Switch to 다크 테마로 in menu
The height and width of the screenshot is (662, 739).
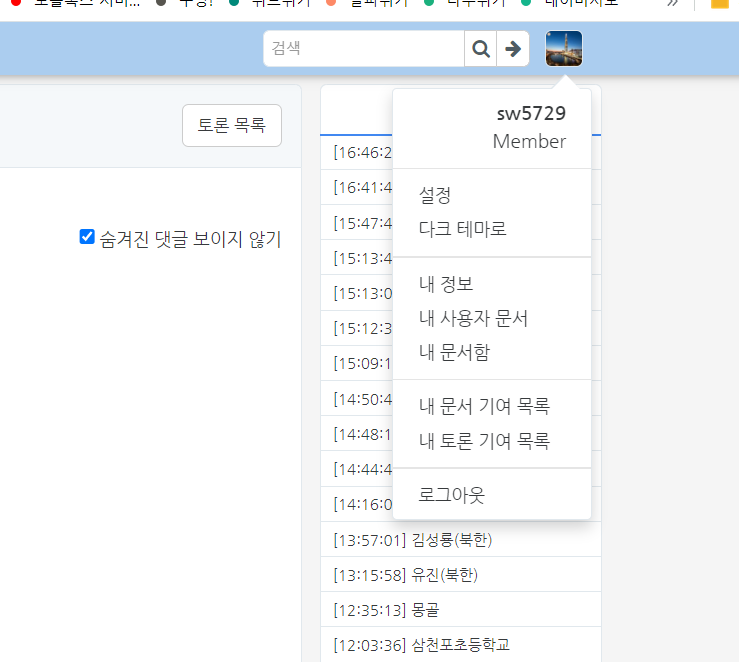pyautogui.click(x=462, y=229)
